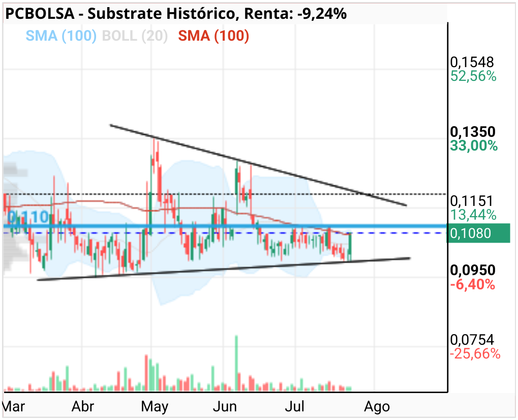Click the green 0,1080 current price tag
Image resolution: width=518 pixels, height=420 pixels.
[x=478, y=233]
